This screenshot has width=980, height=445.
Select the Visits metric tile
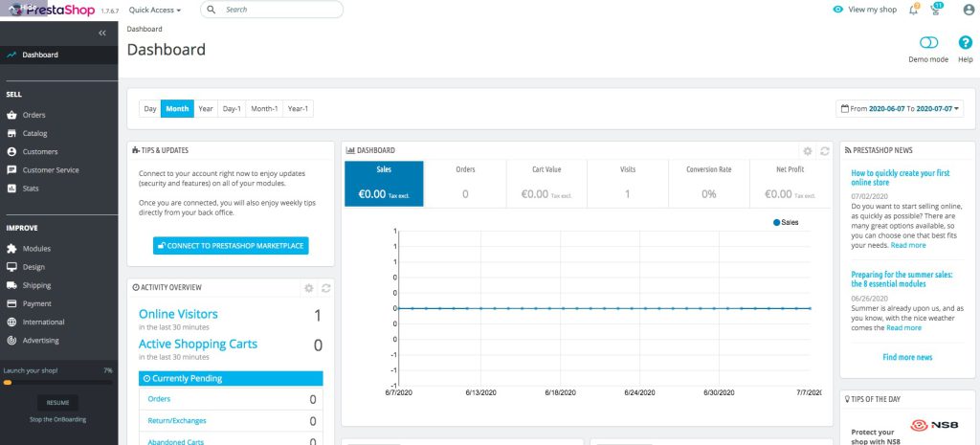[628, 184]
